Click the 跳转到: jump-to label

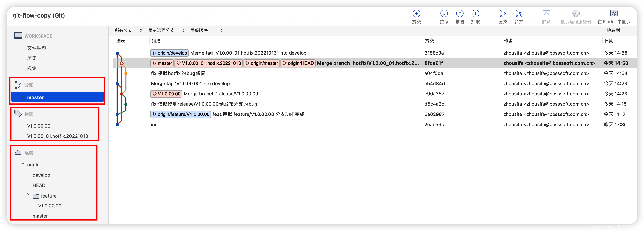(x=614, y=30)
